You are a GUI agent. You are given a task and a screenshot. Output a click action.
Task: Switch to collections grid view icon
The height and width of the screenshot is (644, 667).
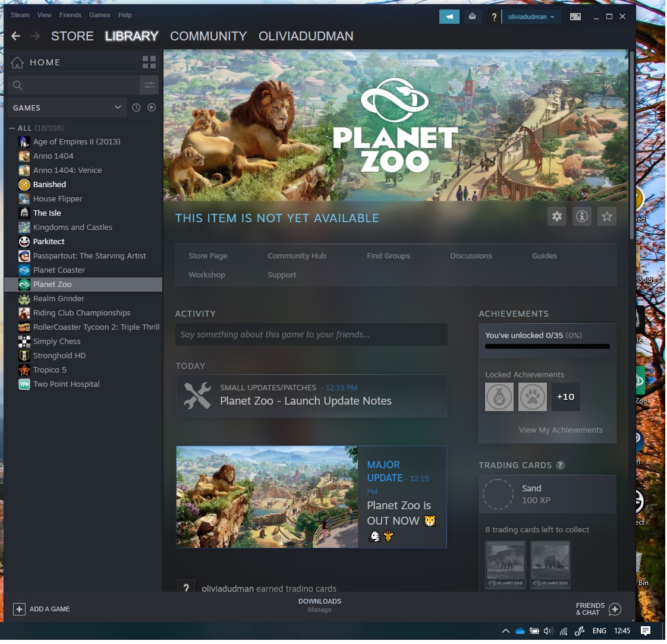coord(149,62)
